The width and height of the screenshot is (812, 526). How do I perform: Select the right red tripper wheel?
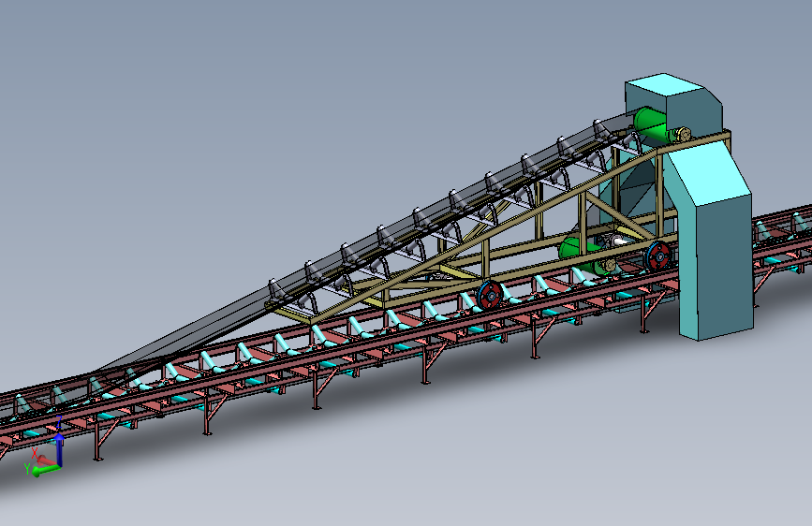pos(657,256)
